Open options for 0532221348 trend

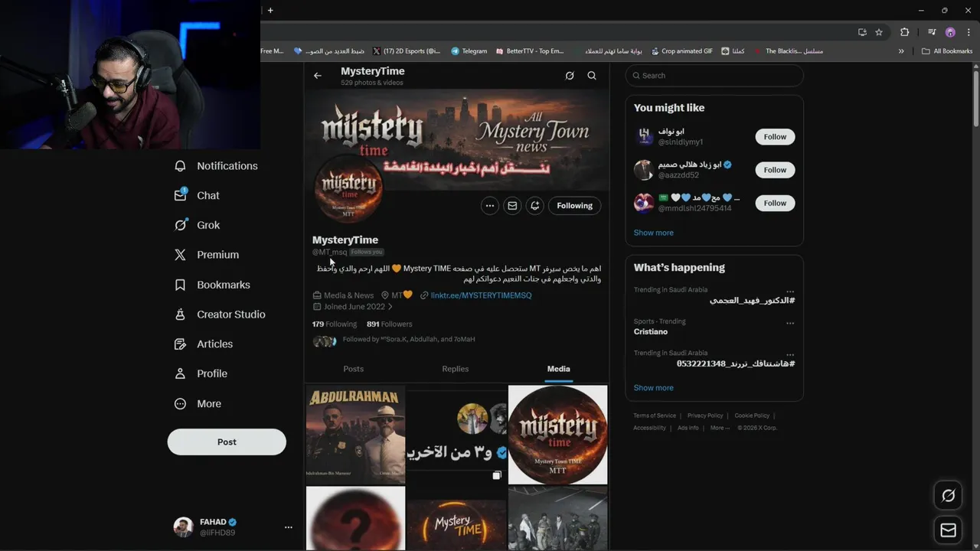790,355
